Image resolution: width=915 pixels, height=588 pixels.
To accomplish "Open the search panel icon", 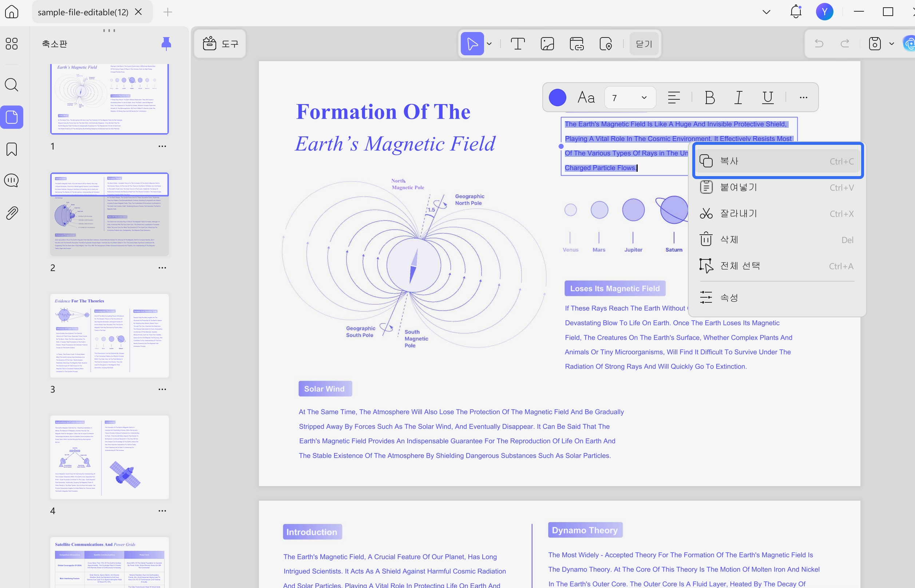I will [11, 84].
